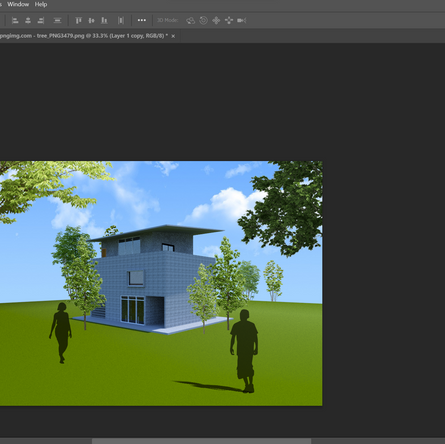The height and width of the screenshot is (444, 445).
Task: Click the horizontal scrollbar below the canvas
Action: (x=201, y=441)
